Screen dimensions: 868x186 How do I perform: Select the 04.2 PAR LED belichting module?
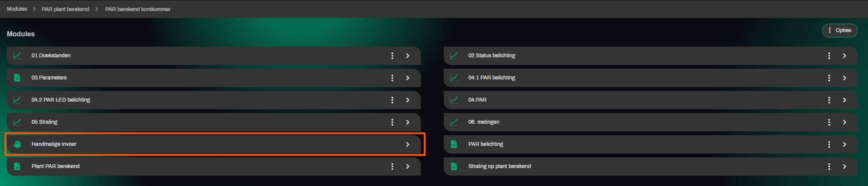61,100
